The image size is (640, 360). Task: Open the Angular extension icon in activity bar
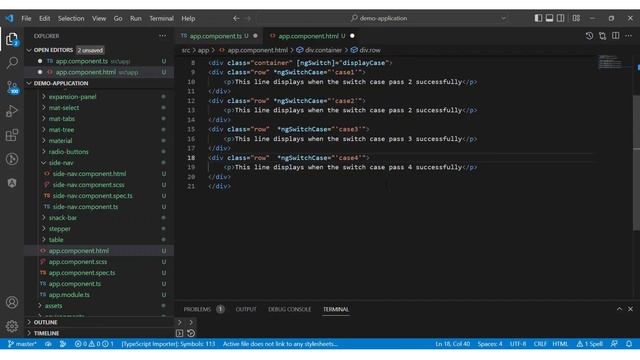[x=12, y=183]
